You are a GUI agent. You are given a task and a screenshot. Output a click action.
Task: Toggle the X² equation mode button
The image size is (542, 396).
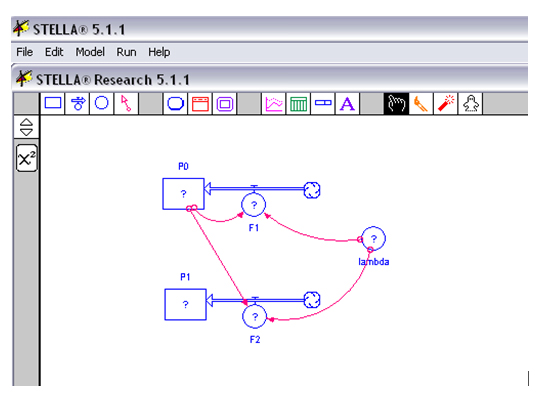(x=27, y=158)
